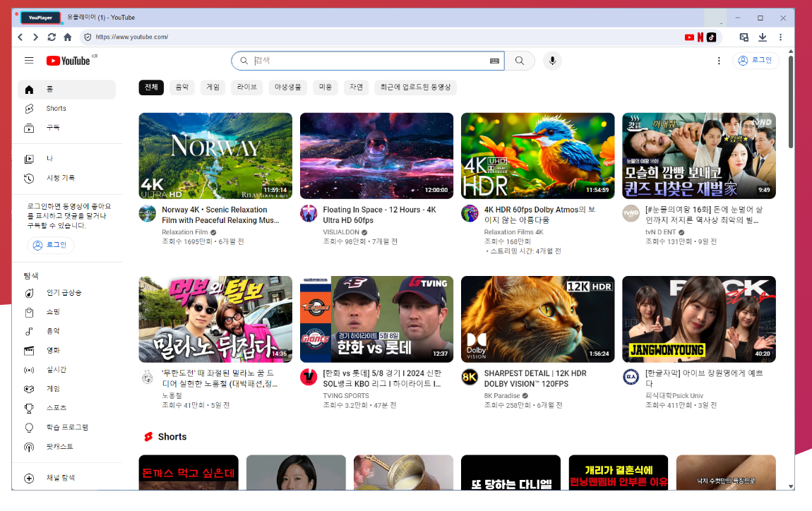
Task: Open the on-screen keyboard icon in search box
Action: 494,61
